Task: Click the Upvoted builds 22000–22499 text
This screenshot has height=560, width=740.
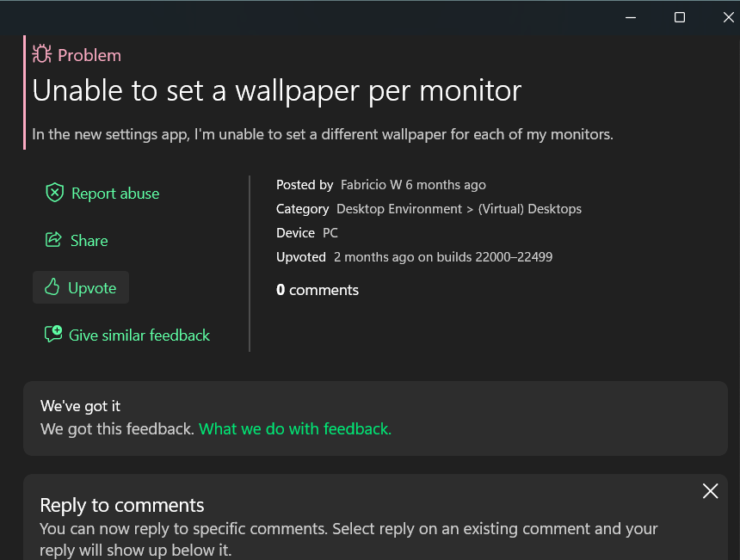Action: coord(443,256)
